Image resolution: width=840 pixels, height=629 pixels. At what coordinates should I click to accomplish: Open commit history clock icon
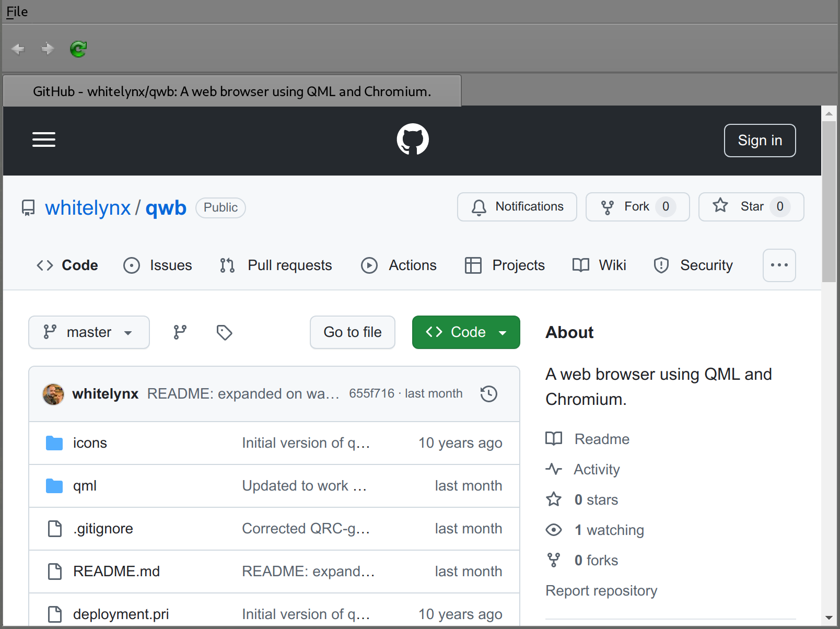click(488, 394)
